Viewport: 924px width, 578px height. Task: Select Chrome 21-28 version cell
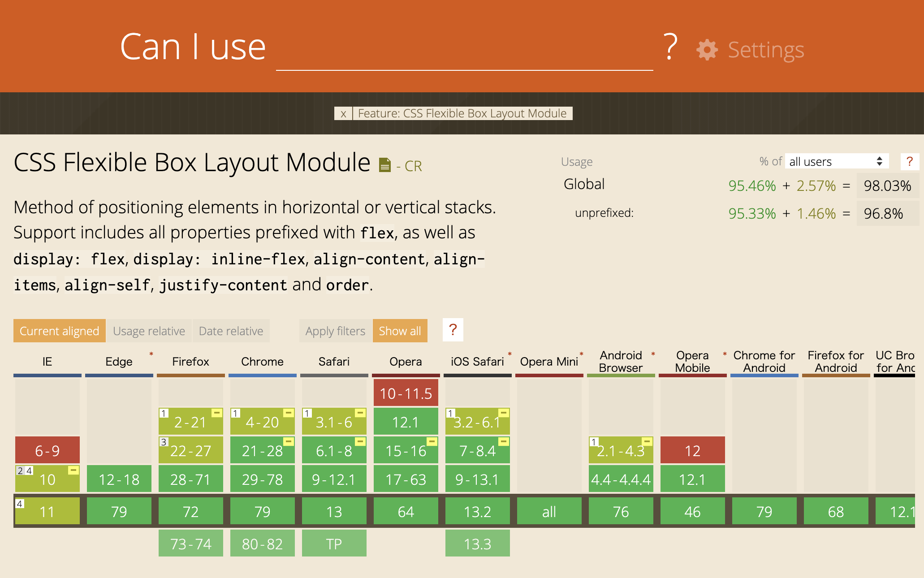pos(263,450)
